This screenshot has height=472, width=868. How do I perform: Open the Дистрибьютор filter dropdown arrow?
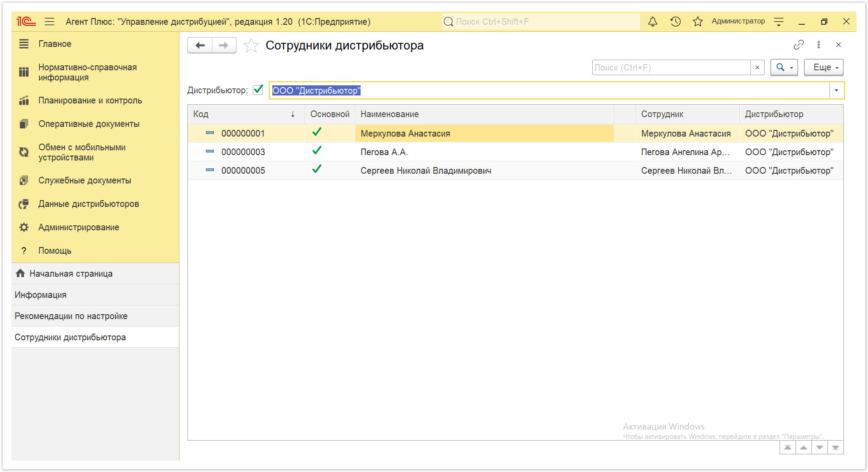pyautogui.click(x=836, y=91)
